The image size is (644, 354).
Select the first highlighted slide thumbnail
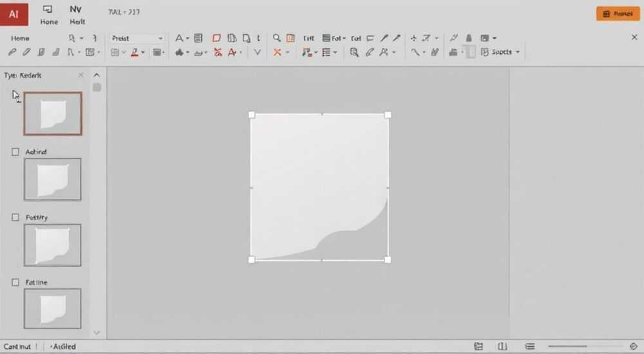coord(53,113)
